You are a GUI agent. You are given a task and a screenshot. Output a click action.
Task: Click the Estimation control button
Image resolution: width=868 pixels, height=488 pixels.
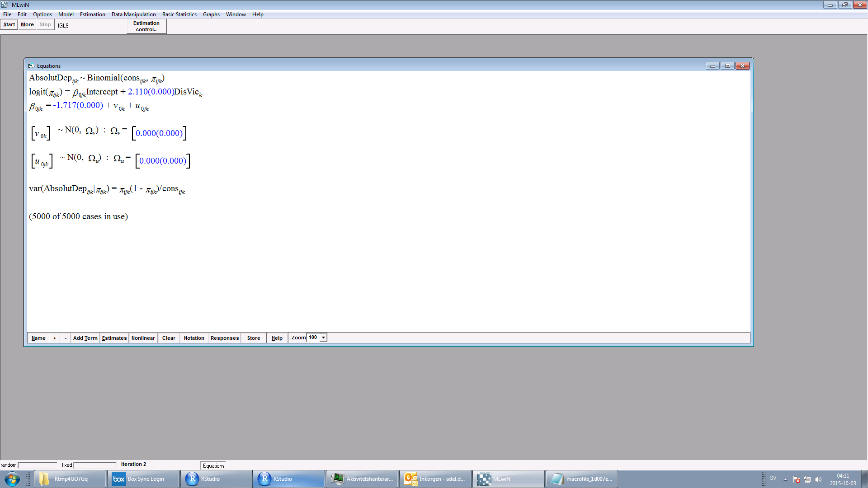point(146,26)
